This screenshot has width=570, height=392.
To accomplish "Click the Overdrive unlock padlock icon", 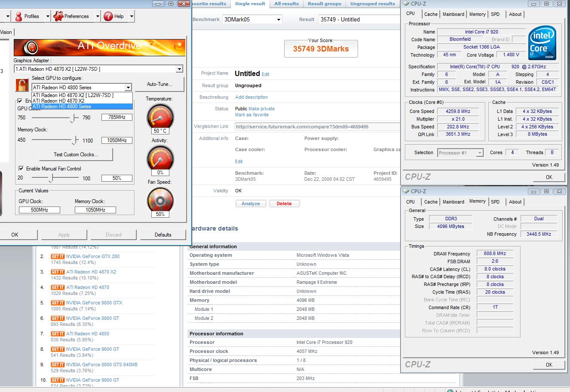I will tap(22, 85).
